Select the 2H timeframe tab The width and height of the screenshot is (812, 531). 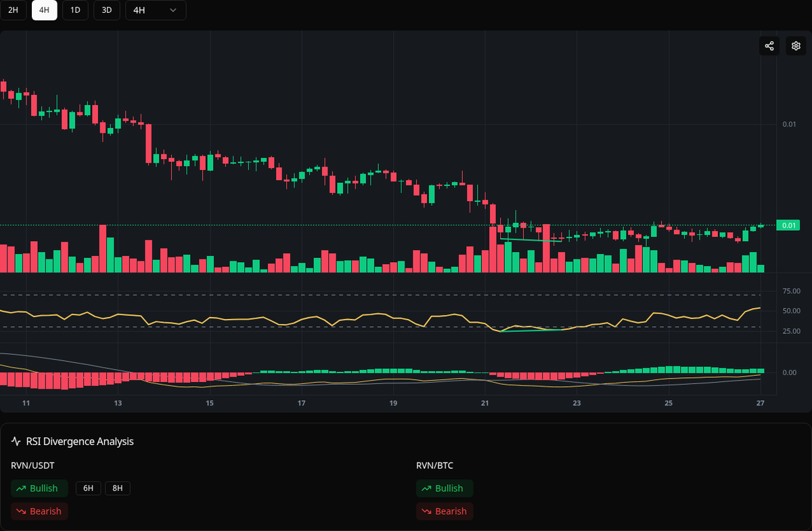[x=14, y=10]
